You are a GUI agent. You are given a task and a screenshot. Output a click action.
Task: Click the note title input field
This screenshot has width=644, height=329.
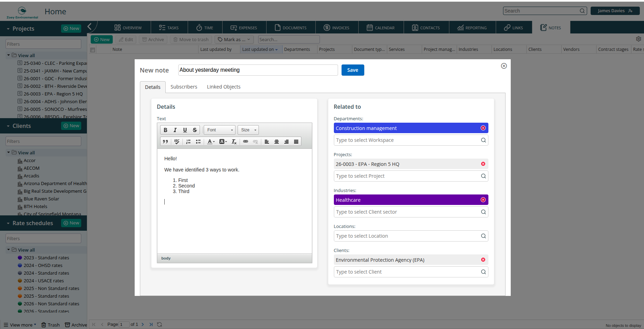pyautogui.click(x=258, y=70)
